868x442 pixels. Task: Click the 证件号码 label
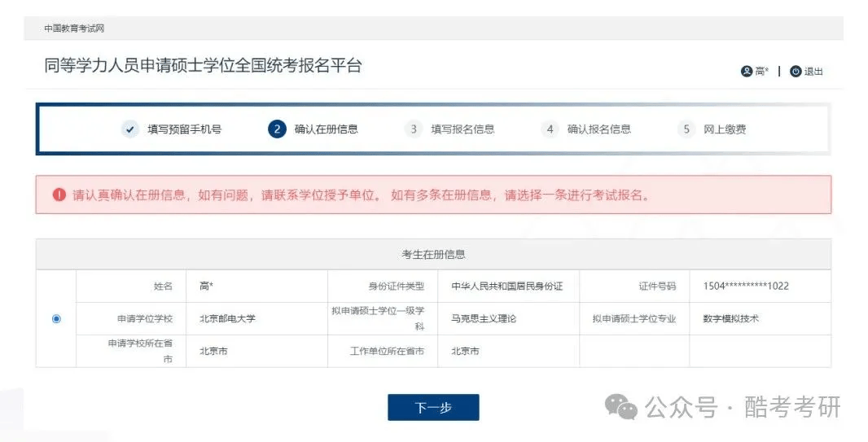(657, 286)
